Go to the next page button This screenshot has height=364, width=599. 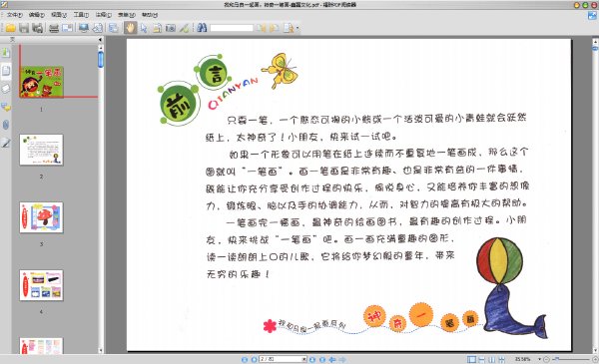click(x=312, y=359)
